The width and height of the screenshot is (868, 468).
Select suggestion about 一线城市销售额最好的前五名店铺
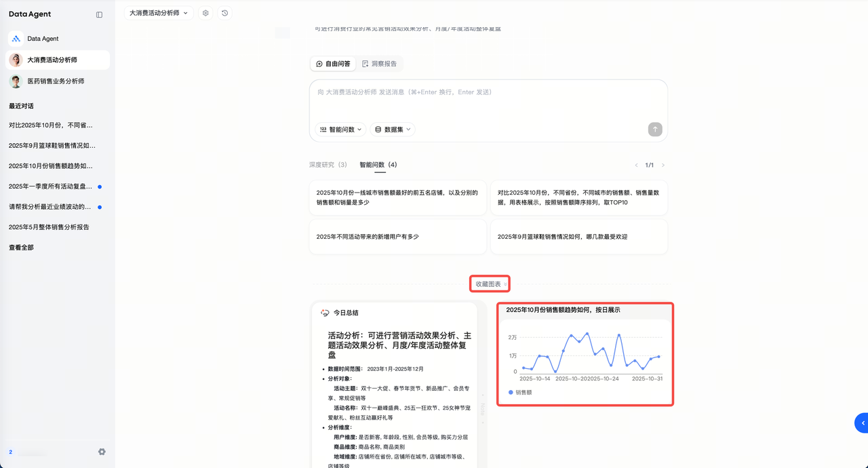[x=398, y=197]
